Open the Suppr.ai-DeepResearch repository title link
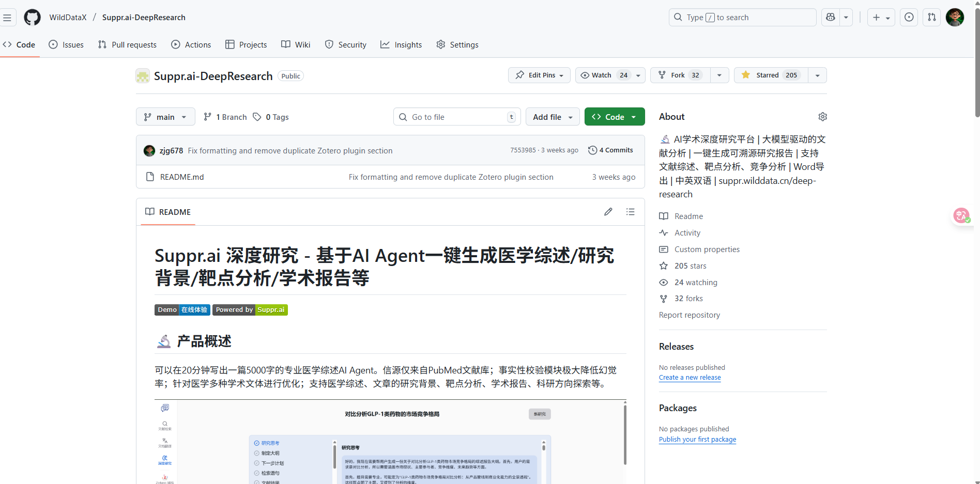 (213, 76)
